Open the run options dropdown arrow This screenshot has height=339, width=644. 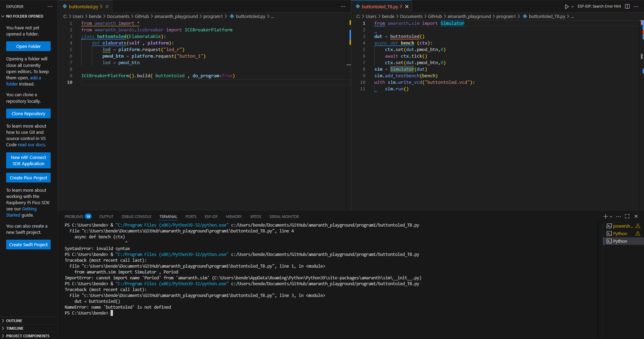pyautogui.click(x=573, y=7)
